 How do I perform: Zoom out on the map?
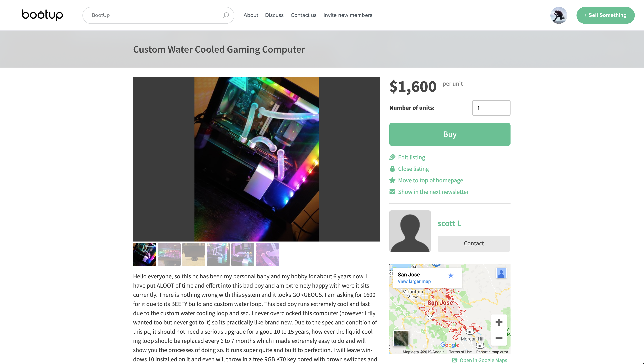(499, 338)
